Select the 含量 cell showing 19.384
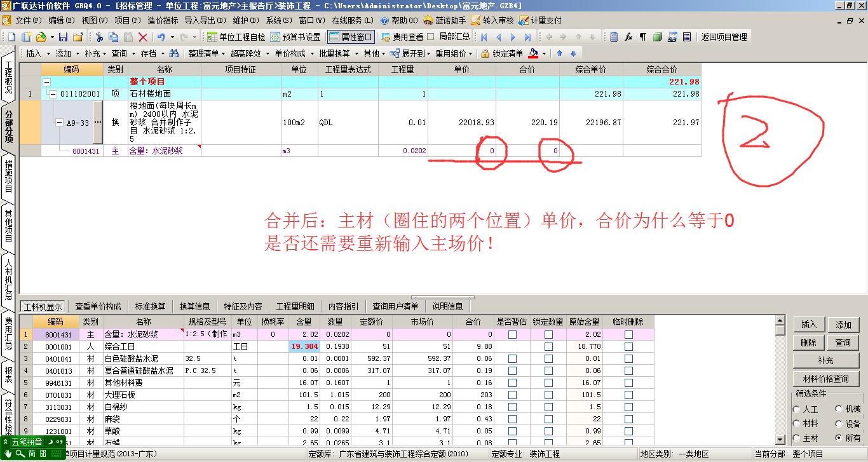 (x=304, y=346)
